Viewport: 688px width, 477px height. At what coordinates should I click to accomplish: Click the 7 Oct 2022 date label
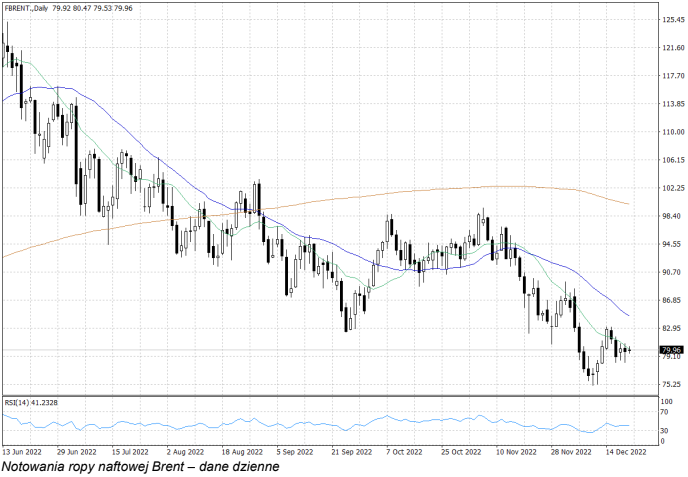click(x=405, y=451)
